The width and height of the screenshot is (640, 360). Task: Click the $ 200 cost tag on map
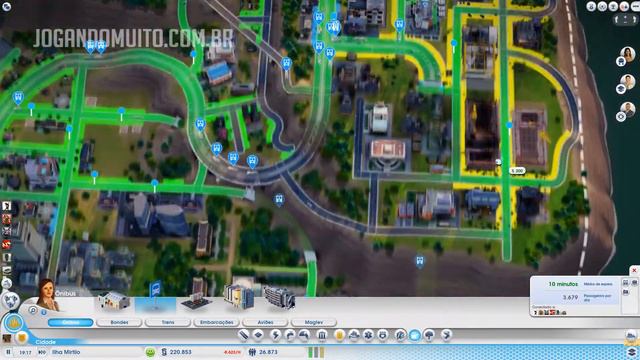(x=517, y=171)
